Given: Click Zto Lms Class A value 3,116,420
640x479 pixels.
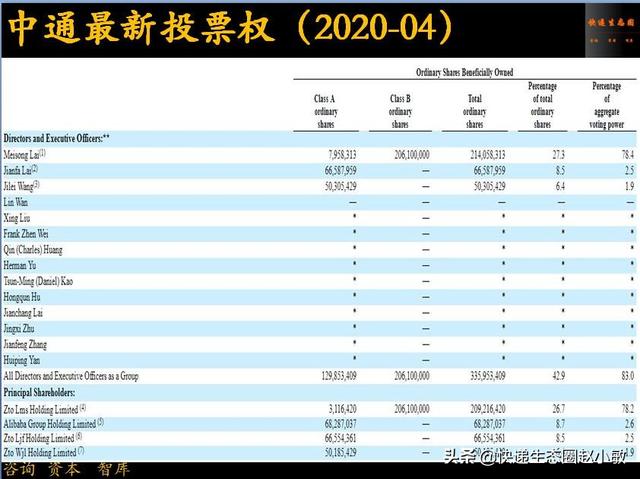Looking at the screenshot, I should point(342,409).
